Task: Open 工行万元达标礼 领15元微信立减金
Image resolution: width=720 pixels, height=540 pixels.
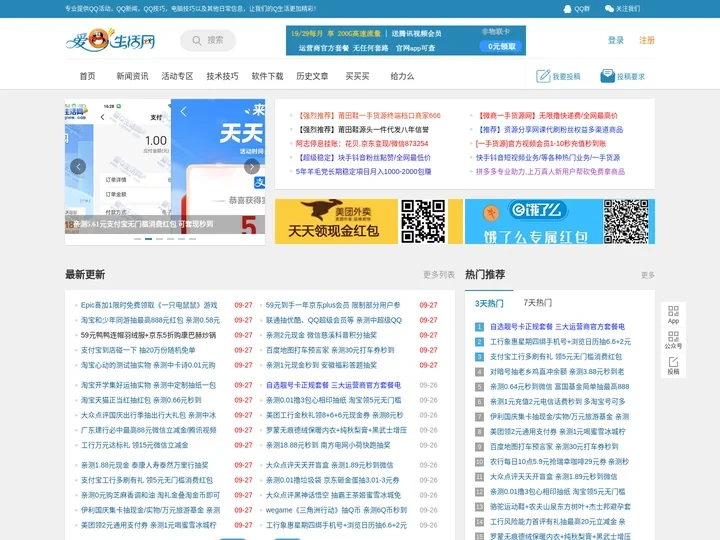Action: click(134, 445)
